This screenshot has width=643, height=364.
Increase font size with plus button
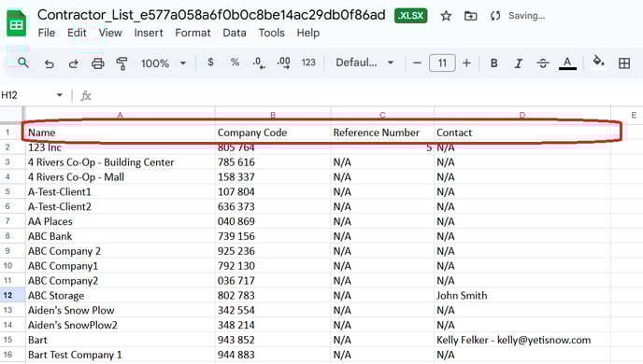pyautogui.click(x=466, y=63)
